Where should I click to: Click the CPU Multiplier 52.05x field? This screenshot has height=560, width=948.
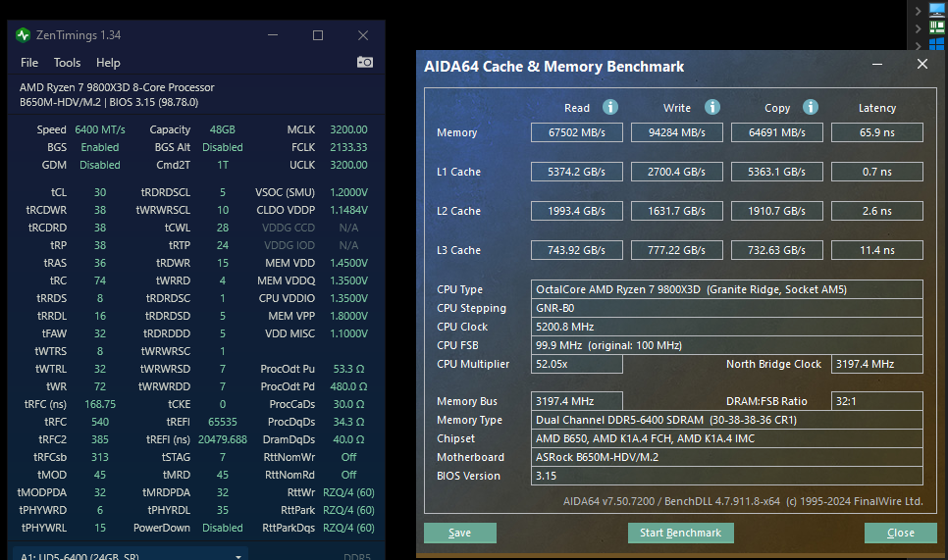click(577, 364)
